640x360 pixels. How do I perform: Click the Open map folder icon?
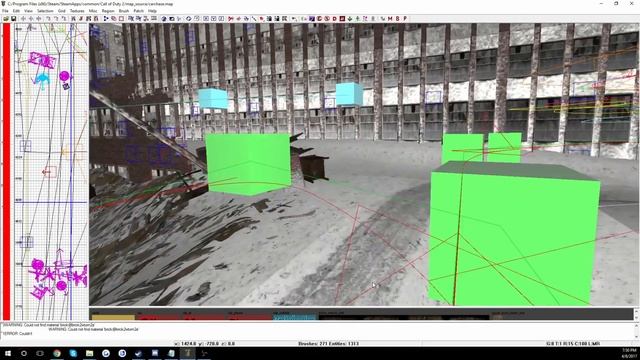coord(6,18)
